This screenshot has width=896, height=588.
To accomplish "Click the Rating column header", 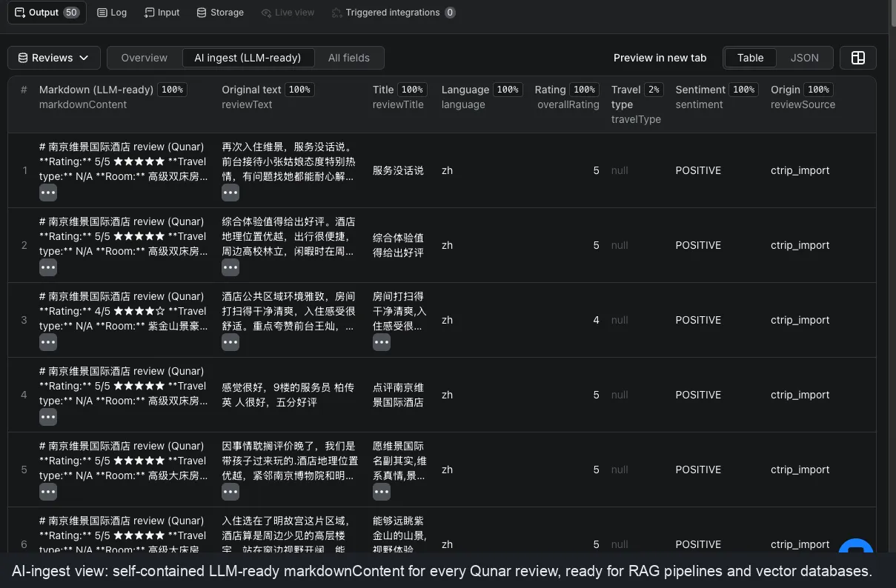I will (550, 90).
